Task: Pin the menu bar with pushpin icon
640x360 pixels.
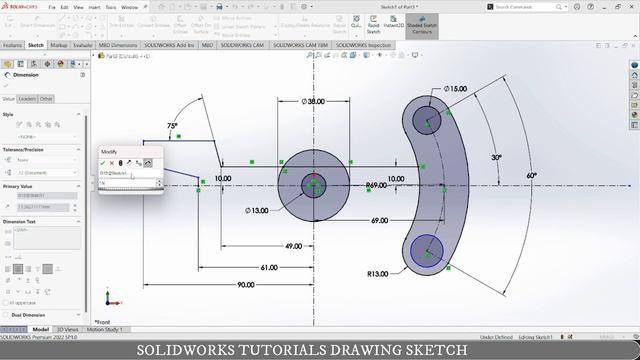Action: coord(146,7)
